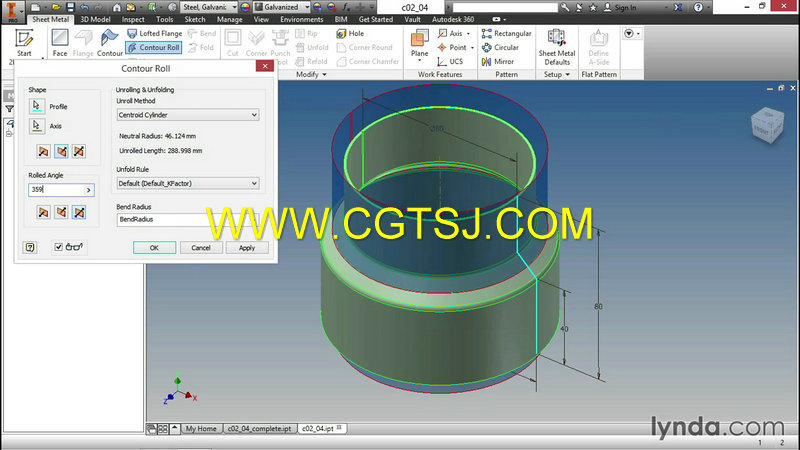Click the UCS tool
This screenshot has height=450, width=800.
coord(450,61)
